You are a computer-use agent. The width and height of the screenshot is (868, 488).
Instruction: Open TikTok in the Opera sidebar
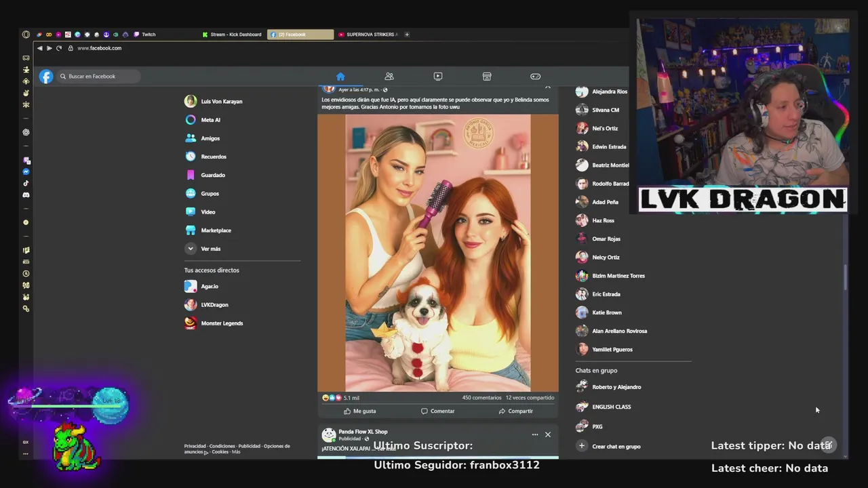[26, 183]
